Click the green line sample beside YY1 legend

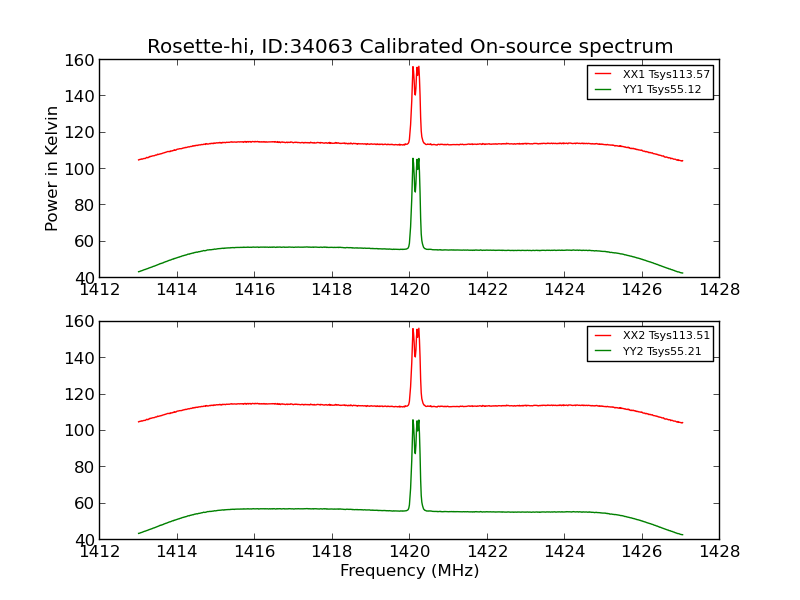coord(603,89)
